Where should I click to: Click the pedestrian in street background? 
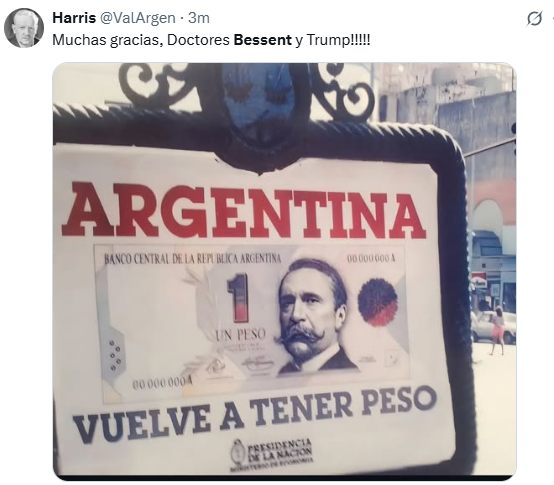497,330
